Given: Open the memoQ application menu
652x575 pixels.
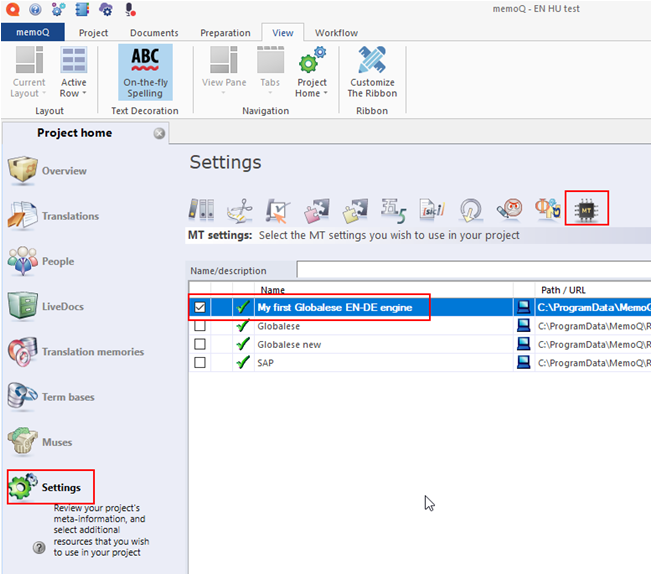Looking at the screenshot, I should coord(33,33).
